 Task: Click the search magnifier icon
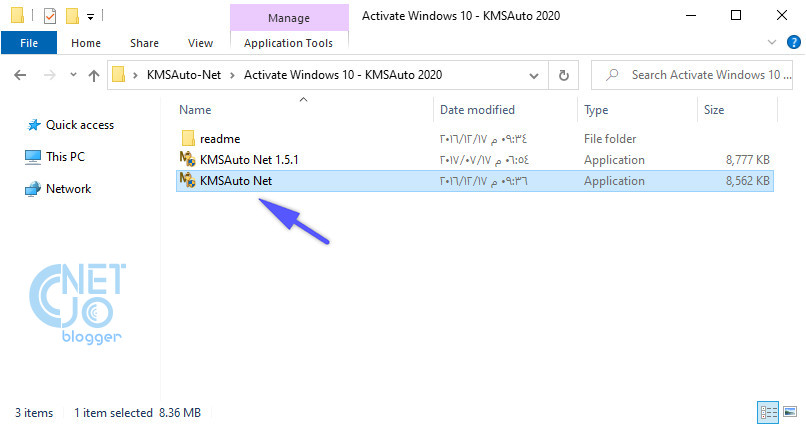tap(612, 75)
